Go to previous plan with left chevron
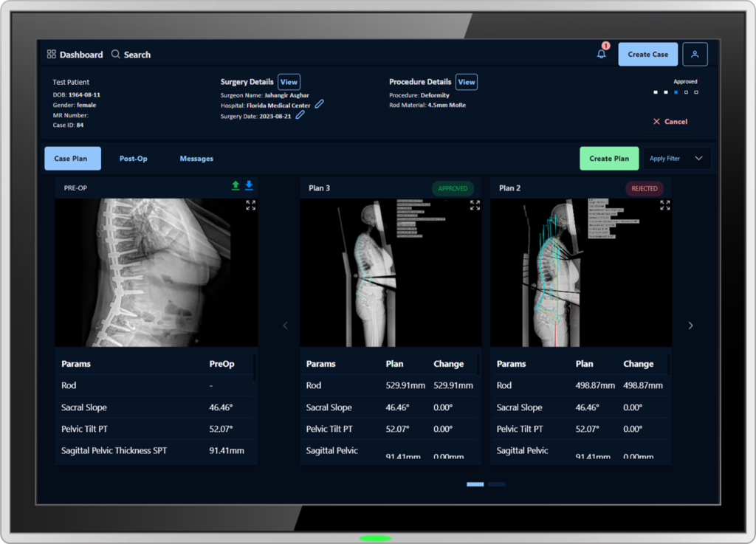Screen dimensions: 756x544 click(286, 326)
